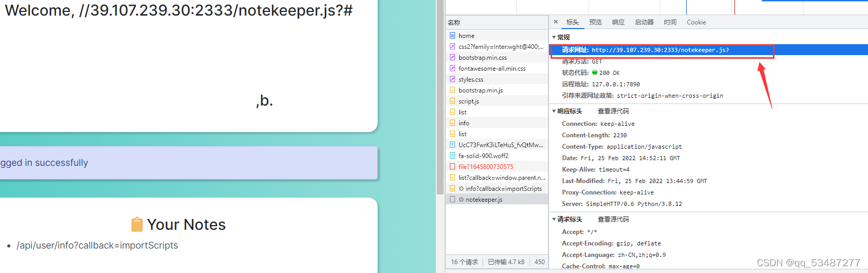Select the info request row
The width and height of the screenshot is (868, 273).
click(497, 123)
